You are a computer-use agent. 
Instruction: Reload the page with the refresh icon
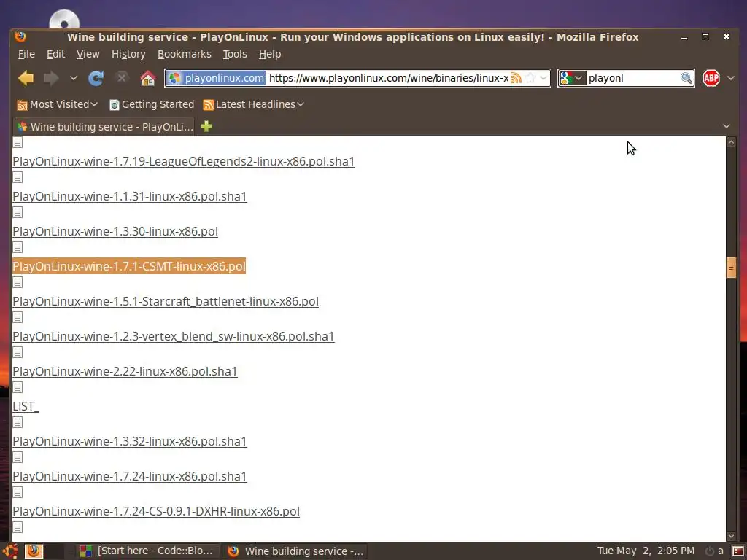point(96,77)
